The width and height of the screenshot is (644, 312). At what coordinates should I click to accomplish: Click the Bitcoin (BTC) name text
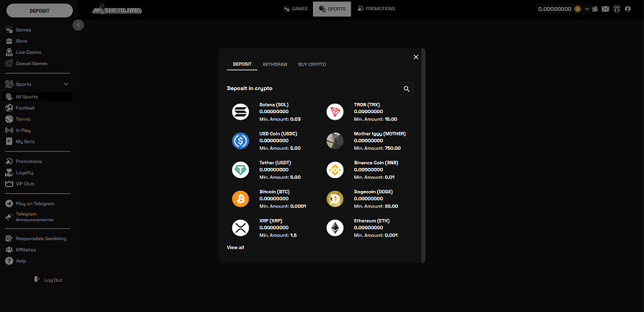[x=274, y=192]
